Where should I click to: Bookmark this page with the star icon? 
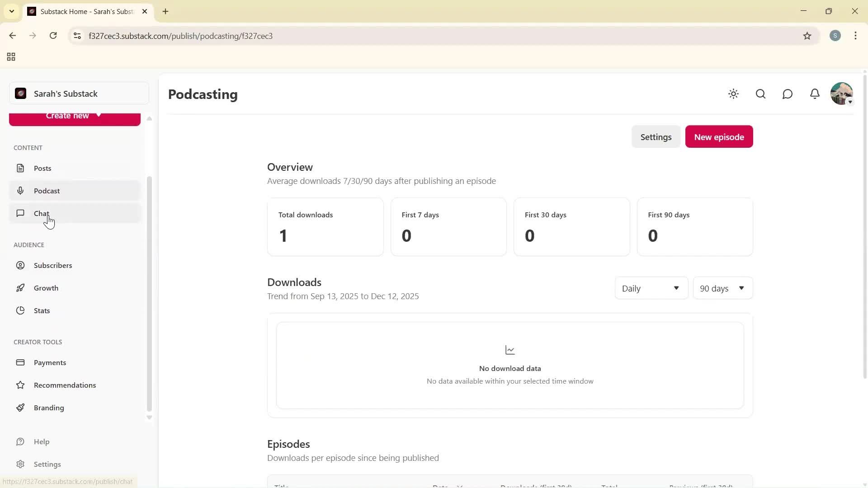coord(807,36)
